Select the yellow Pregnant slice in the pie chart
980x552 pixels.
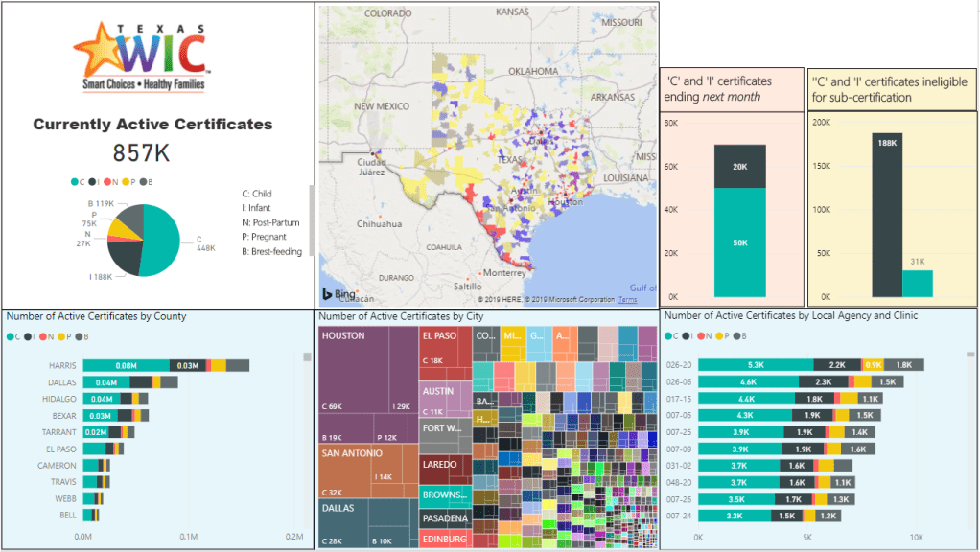119,228
